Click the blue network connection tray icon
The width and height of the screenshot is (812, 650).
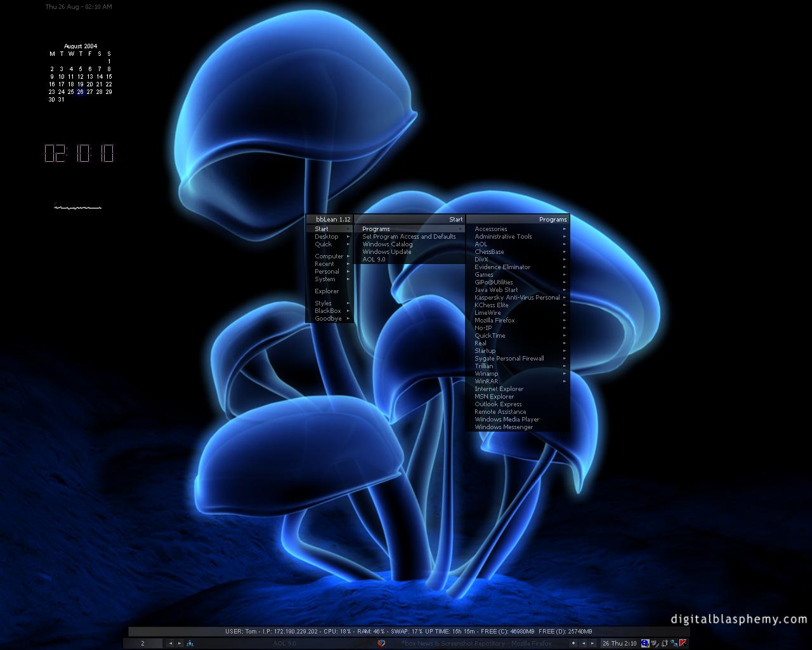674,643
